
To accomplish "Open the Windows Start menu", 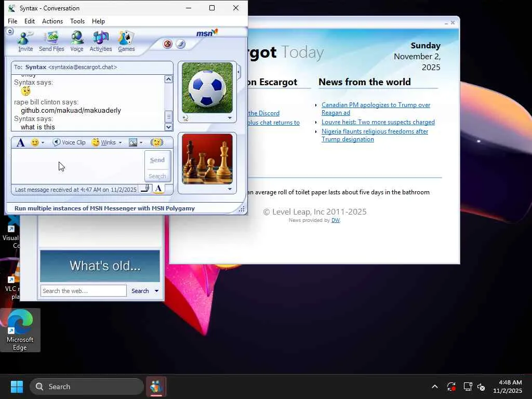I will [17, 387].
